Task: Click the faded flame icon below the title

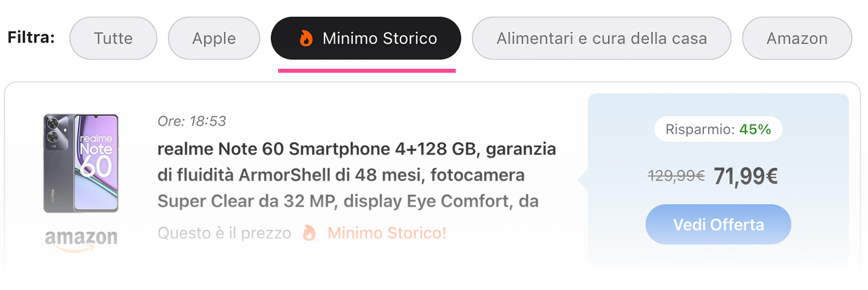Action: pos(309,233)
